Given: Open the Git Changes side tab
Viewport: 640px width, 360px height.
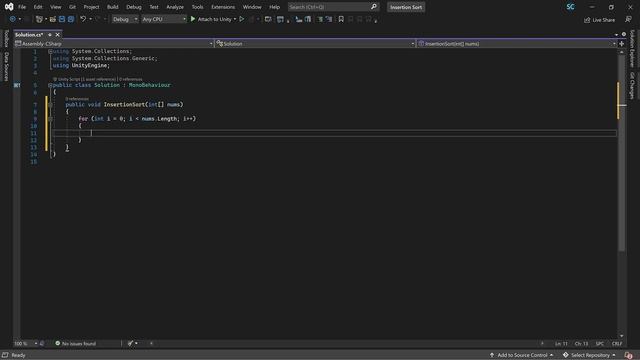Looking at the screenshot, I should pyautogui.click(x=632, y=86).
